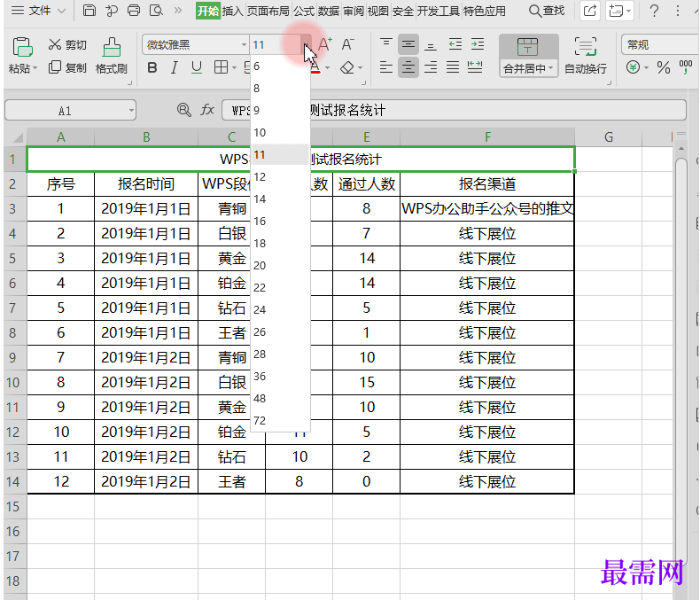
Task: Open the font name dropdown (微软雅黑)
Action: coord(244,44)
